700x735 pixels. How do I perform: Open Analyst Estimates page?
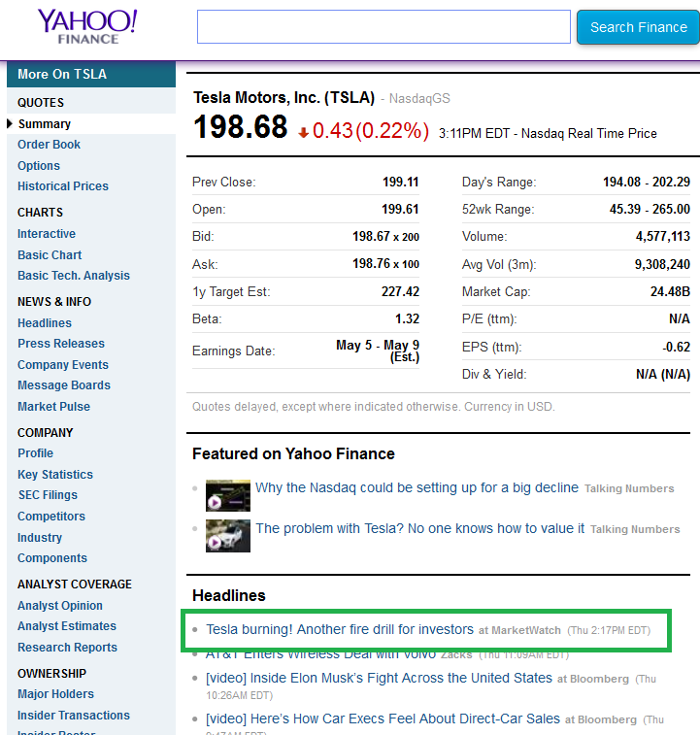click(x=66, y=626)
